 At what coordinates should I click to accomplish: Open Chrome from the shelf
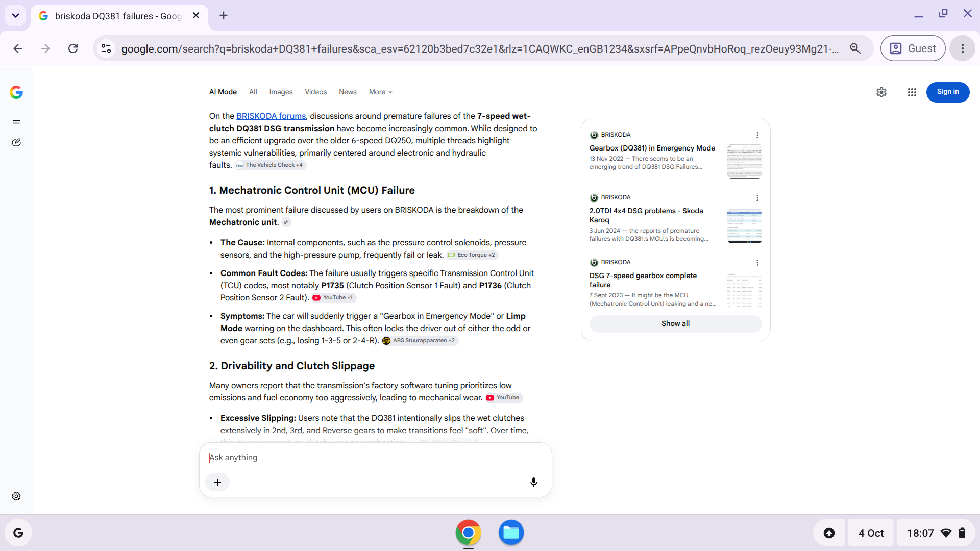(x=469, y=533)
